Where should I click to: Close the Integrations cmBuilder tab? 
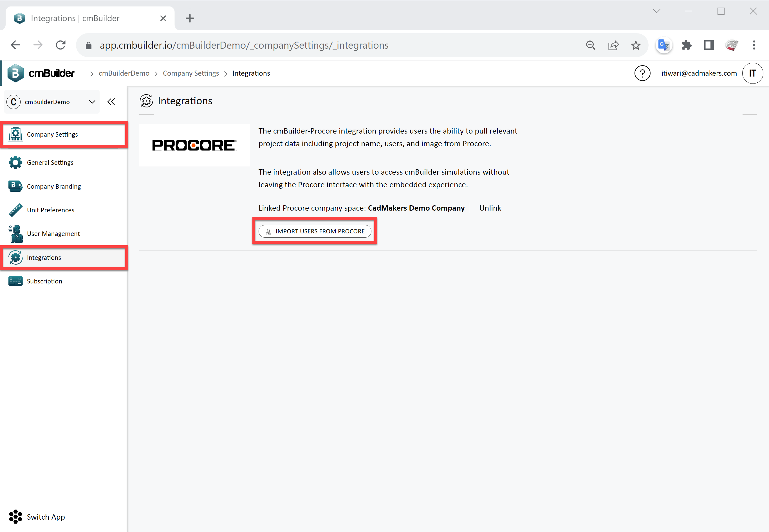tap(163, 18)
